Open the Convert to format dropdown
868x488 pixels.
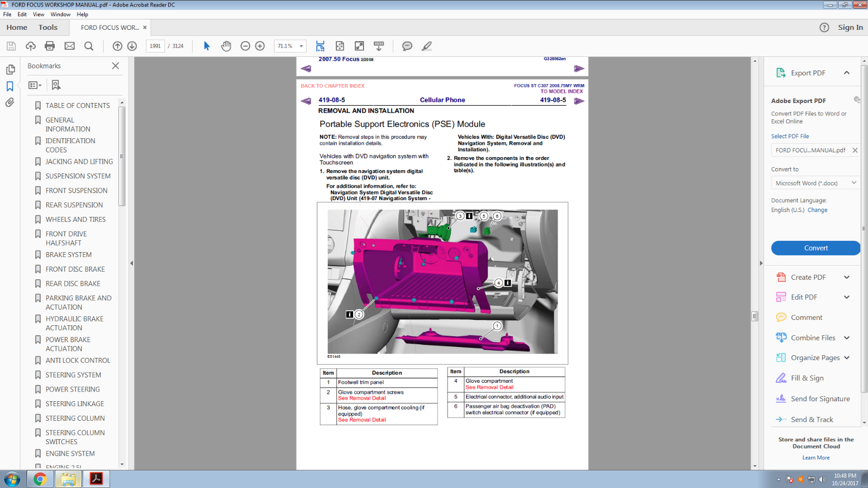pyautogui.click(x=815, y=183)
